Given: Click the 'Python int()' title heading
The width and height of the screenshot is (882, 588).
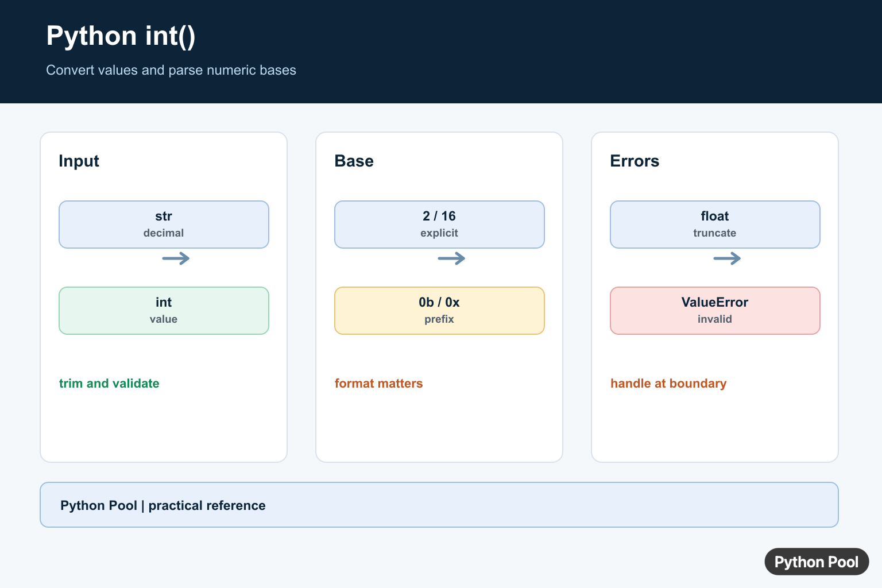Looking at the screenshot, I should coord(121,36).
